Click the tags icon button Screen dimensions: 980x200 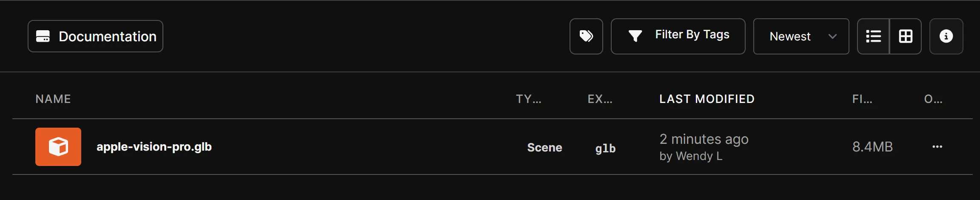(x=586, y=36)
